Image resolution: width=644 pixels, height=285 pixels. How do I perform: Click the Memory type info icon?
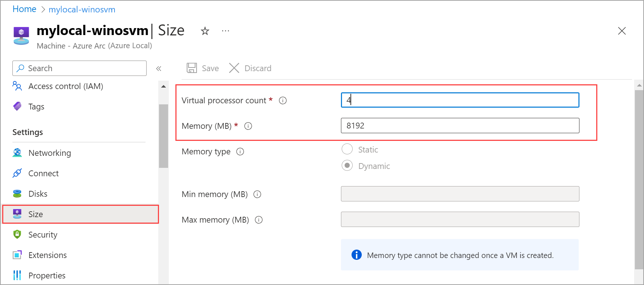pos(240,151)
